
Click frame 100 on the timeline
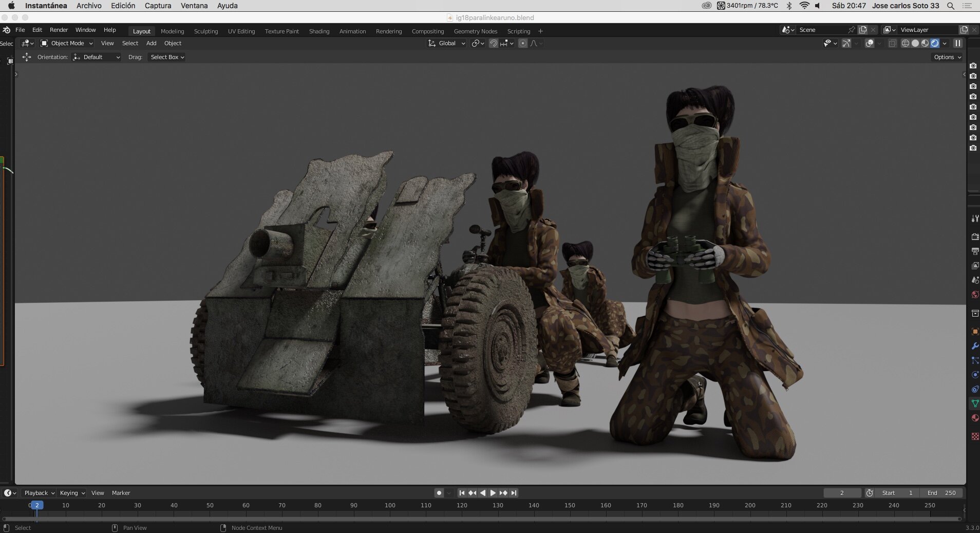pyautogui.click(x=390, y=505)
